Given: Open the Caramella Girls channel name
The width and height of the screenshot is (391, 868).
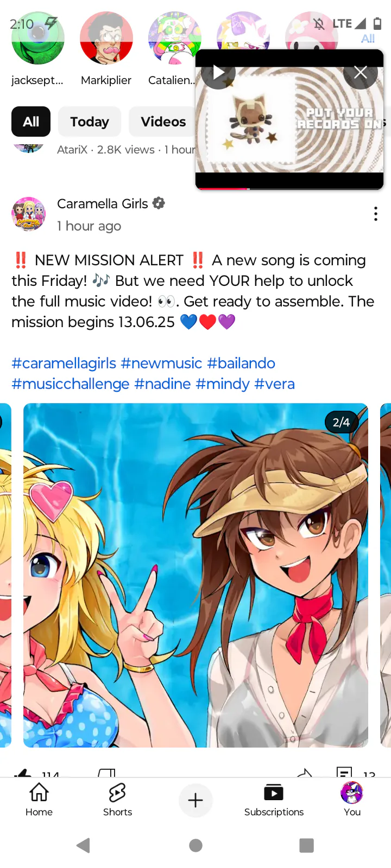Looking at the screenshot, I should [x=103, y=203].
